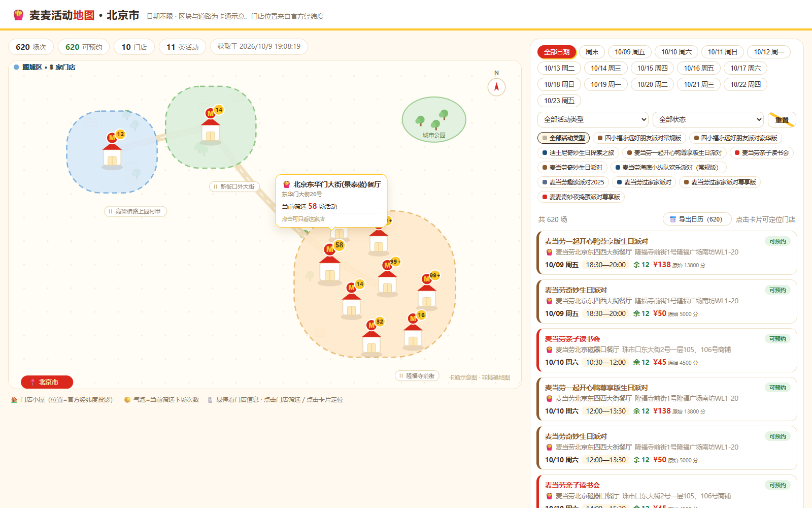Viewport: 812px width, 508px height.
Task: Click the 11 类活动 stat pill
Action: coord(182,47)
